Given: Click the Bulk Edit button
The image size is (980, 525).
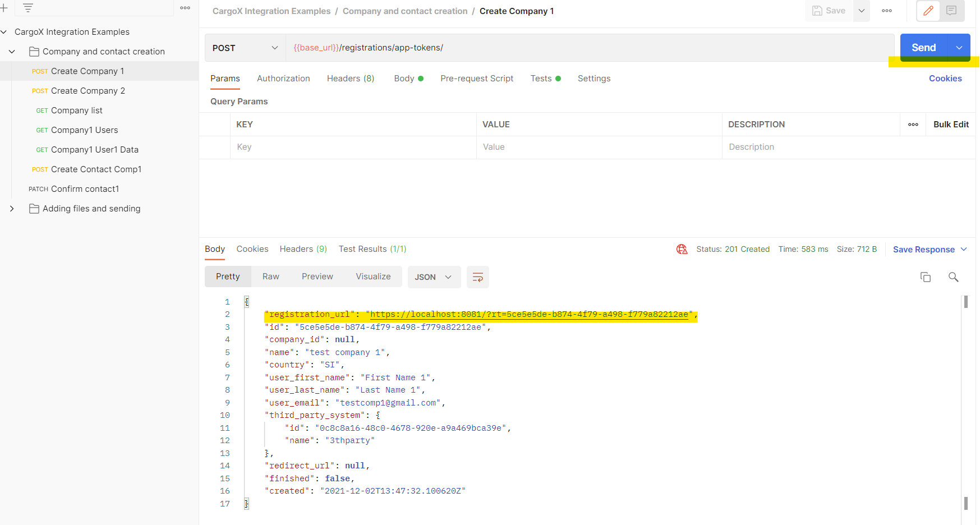Looking at the screenshot, I should point(950,125).
